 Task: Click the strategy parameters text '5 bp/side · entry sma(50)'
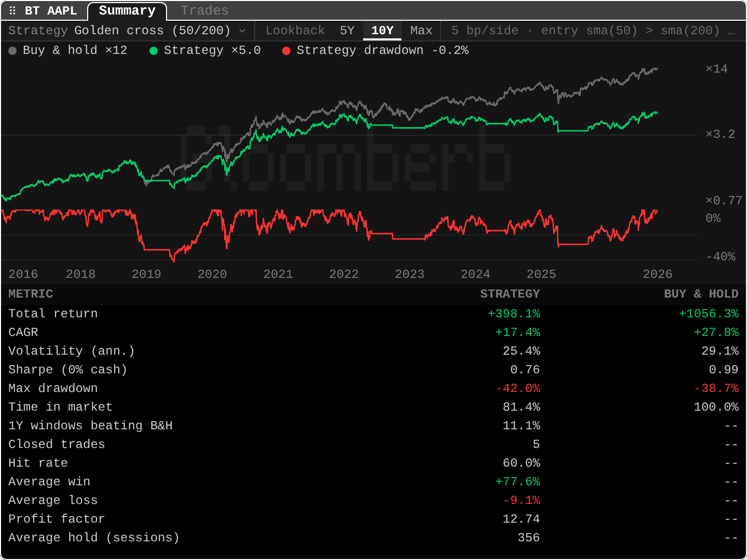tap(544, 31)
